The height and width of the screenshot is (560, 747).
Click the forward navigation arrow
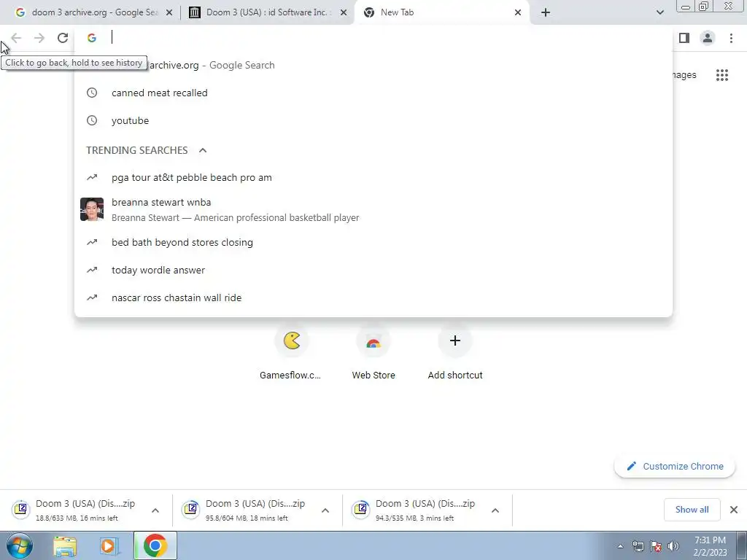coord(39,38)
